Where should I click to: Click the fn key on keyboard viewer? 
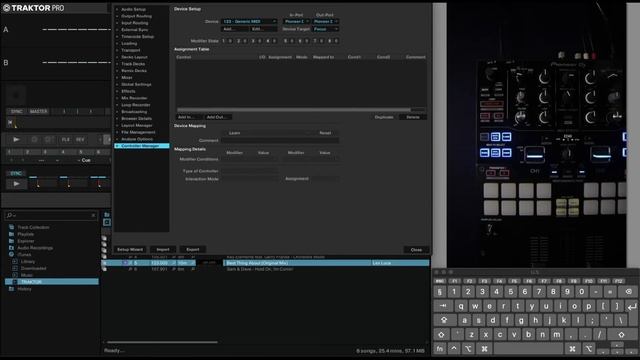[440, 349]
